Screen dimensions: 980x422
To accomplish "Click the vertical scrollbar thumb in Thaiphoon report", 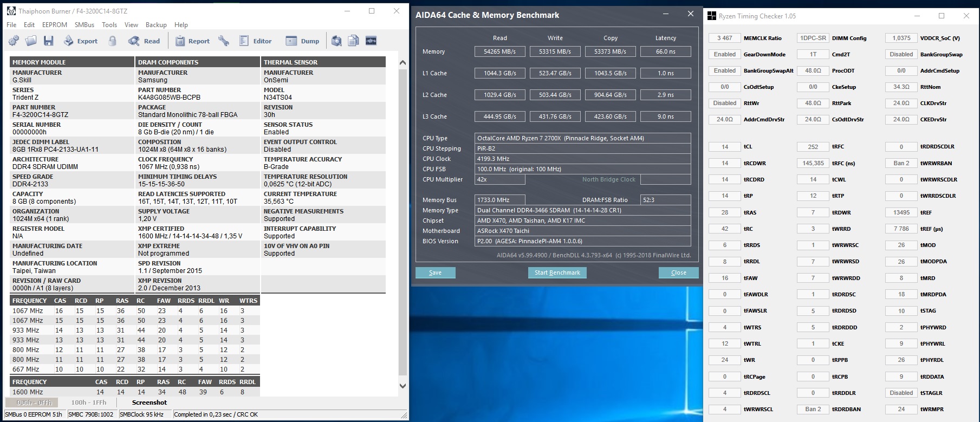I will pyautogui.click(x=403, y=222).
